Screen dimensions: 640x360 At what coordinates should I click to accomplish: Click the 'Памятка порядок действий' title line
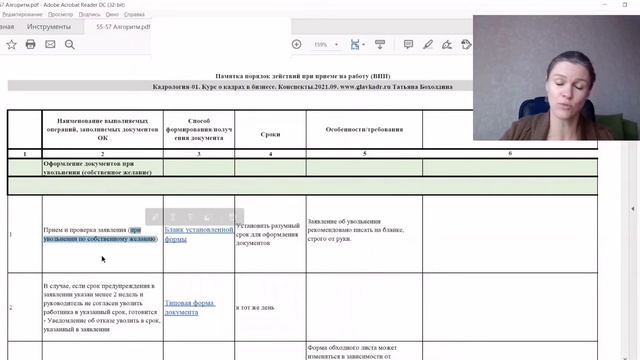click(x=302, y=76)
